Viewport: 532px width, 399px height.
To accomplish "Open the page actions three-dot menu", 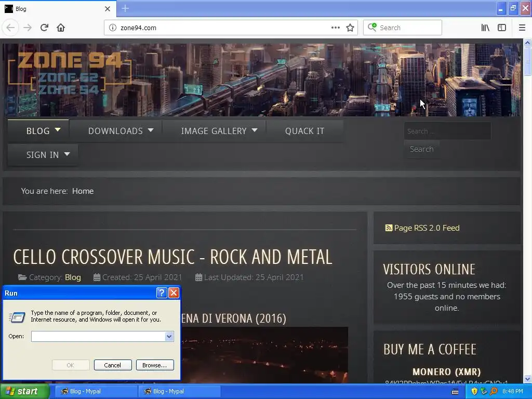I will pyautogui.click(x=335, y=28).
